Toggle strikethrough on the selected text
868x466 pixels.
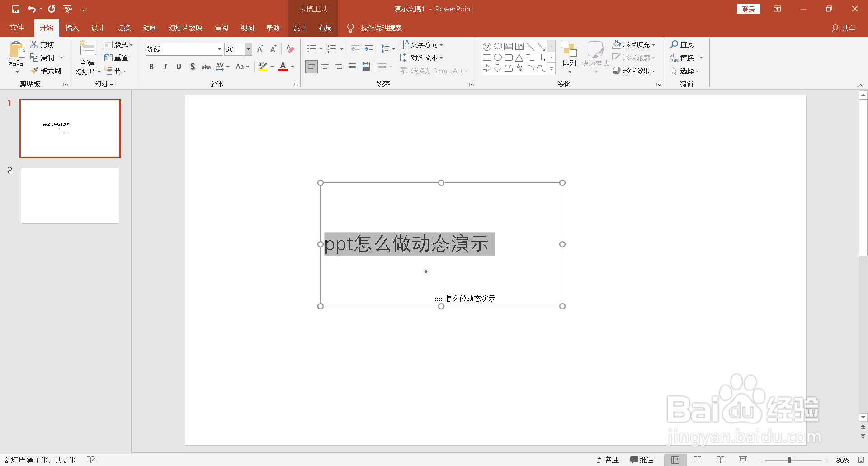[206, 67]
